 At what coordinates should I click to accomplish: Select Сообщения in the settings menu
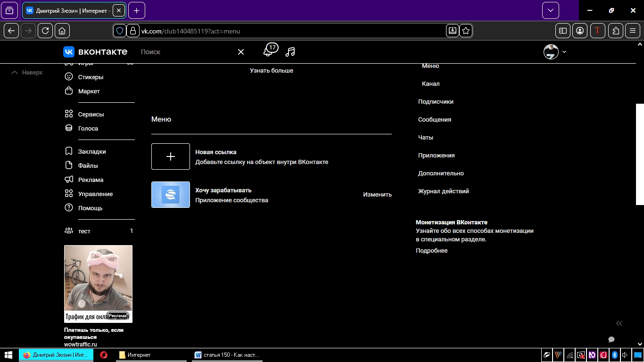point(435,119)
